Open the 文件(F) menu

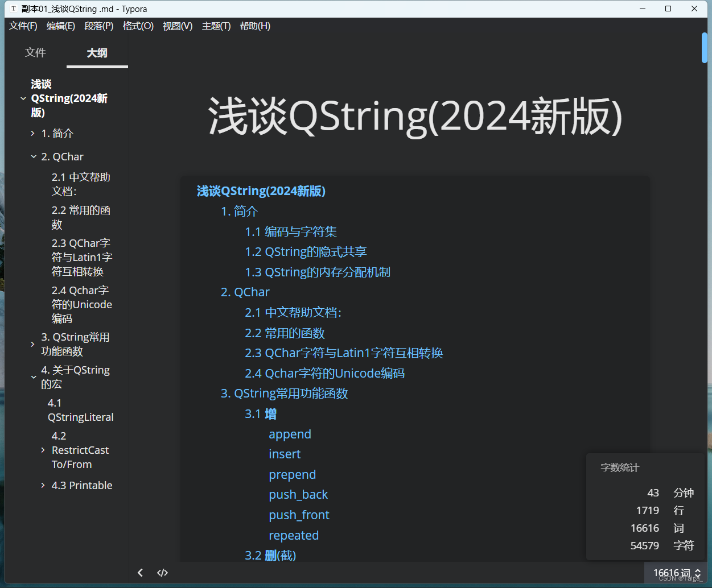(23, 26)
